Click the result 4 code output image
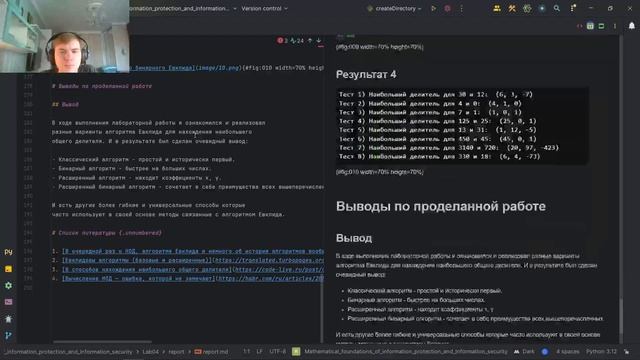 462,126
